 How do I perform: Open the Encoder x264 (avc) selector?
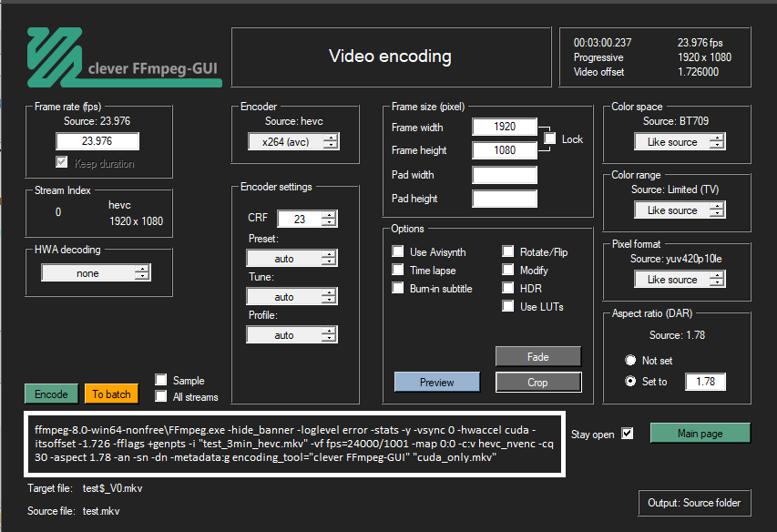tap(293, 142)
